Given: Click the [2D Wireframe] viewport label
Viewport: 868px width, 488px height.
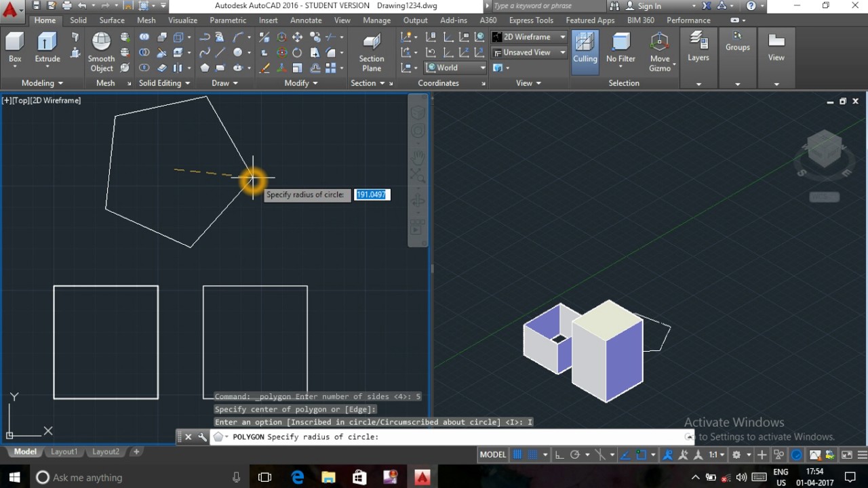Looking at the screenshot, I should coord(56,100).
